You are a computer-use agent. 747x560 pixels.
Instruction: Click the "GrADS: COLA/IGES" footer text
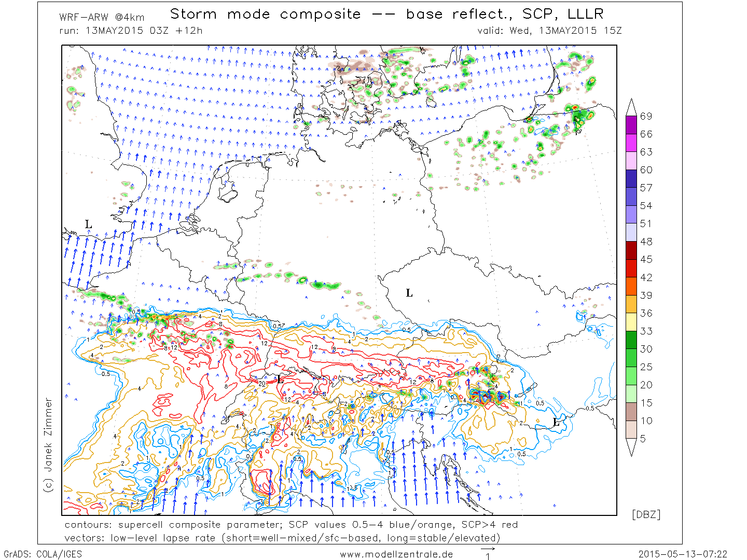point(43,554)
